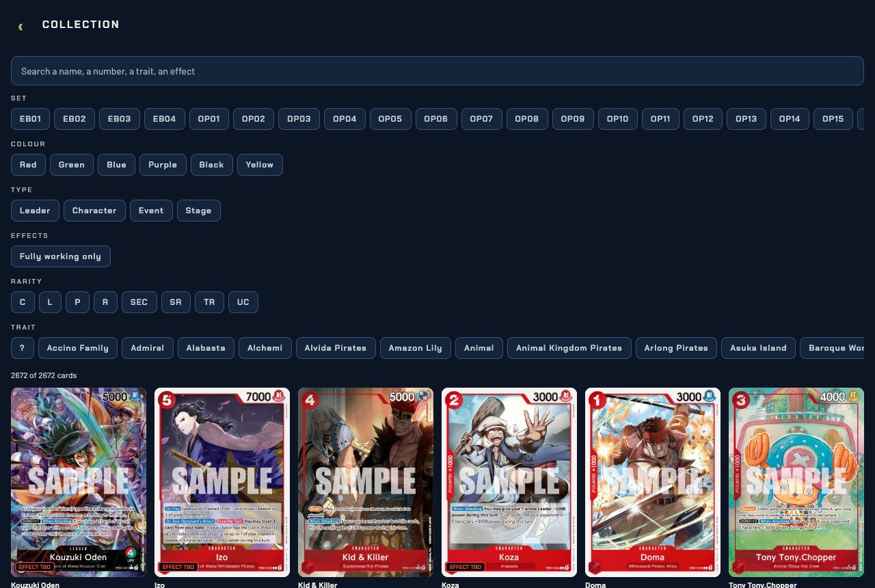This screenshot has width=875, height=588.
Task: Select rarity C
Action: [x=23, y=302]
